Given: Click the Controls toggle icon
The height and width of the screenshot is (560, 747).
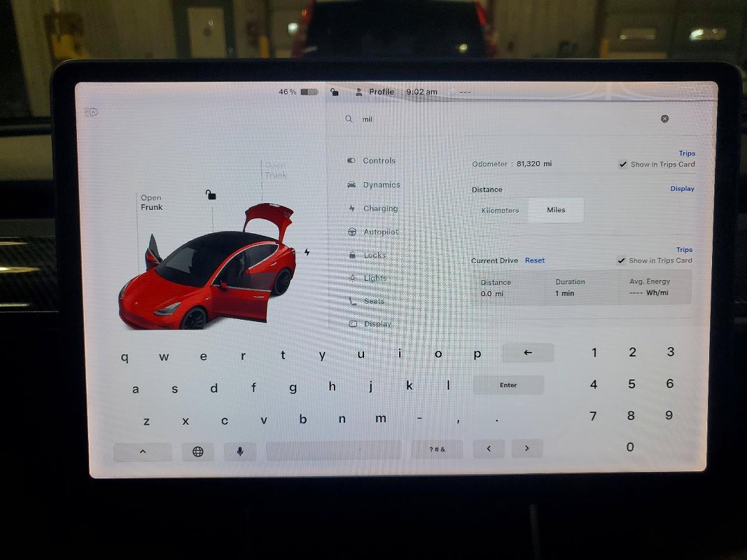Looking at the screenshot, I should coord(351,160).
